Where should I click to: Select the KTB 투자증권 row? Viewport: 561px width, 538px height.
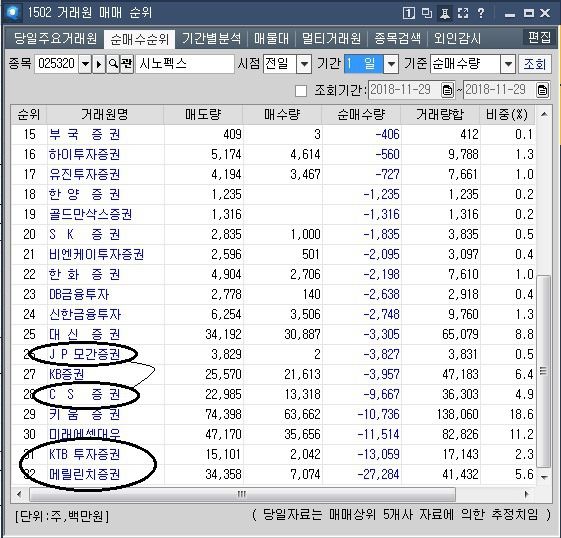tap(273, 455)
